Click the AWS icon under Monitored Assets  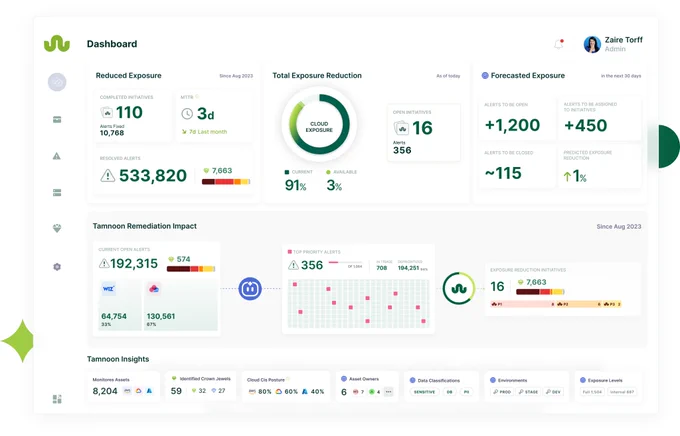click(x=127, y=391)
